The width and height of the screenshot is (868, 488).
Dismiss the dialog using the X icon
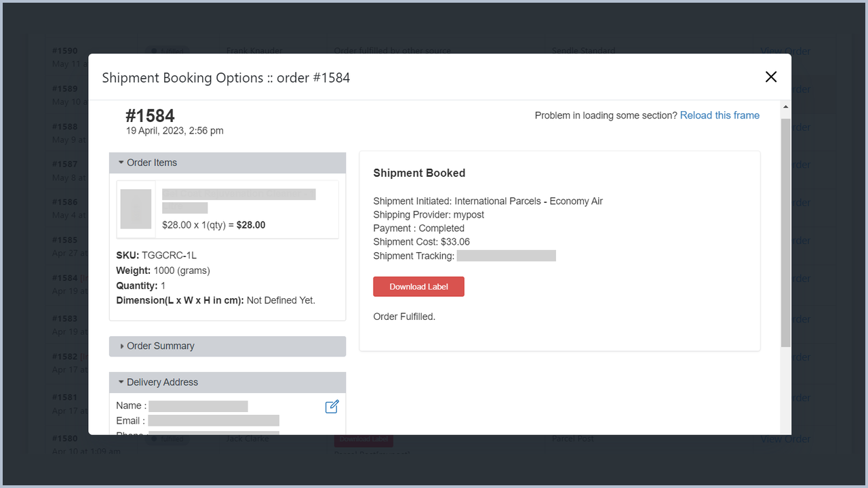tap(770, 77)
